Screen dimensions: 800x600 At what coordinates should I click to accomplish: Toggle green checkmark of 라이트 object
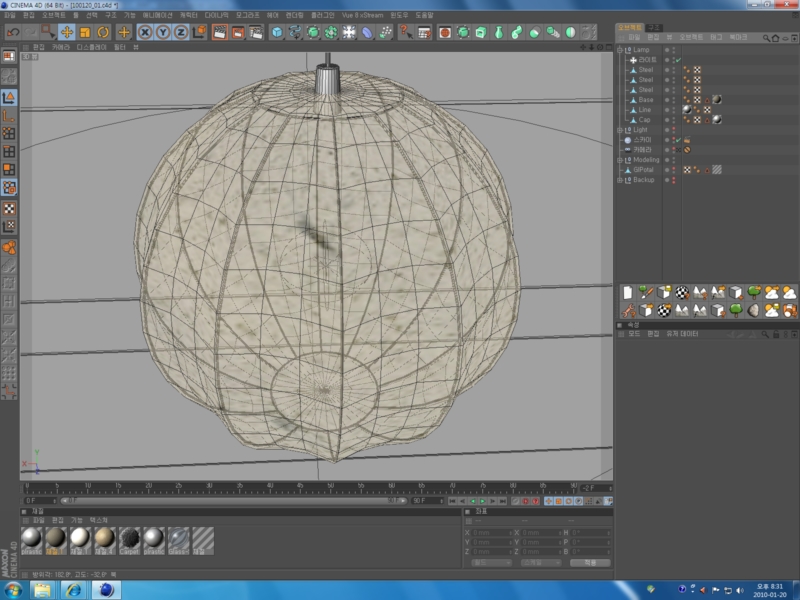click(679, 60)
